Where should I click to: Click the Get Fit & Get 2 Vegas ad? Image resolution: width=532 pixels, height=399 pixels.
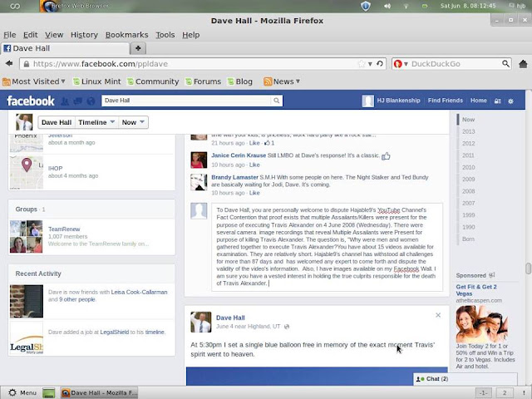tap(476, 290)
